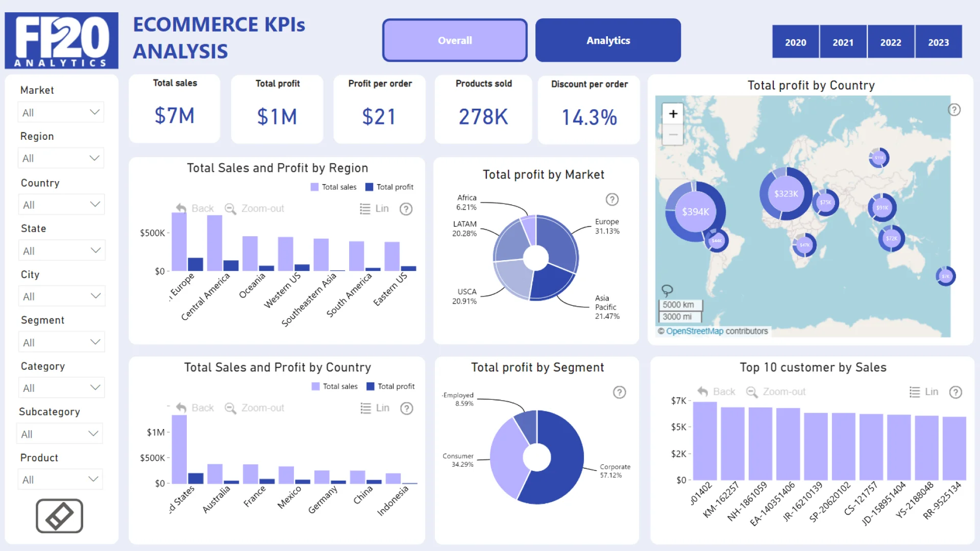Image resolution: width=980 pixels, height=551 pixels.
Task: Toggle Total profit legend in Region chart
Action: pyautogui.click(x=389, y=187)
